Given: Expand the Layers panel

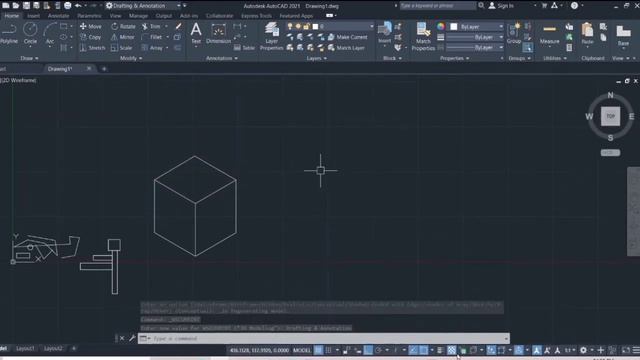Looking at the screenshot, I should tap(317, 58).
